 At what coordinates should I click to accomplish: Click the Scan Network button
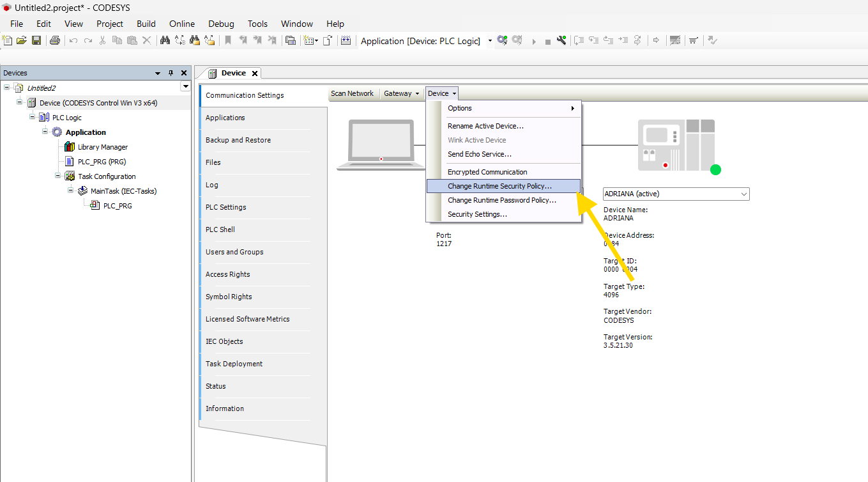[x=352, y=93]
